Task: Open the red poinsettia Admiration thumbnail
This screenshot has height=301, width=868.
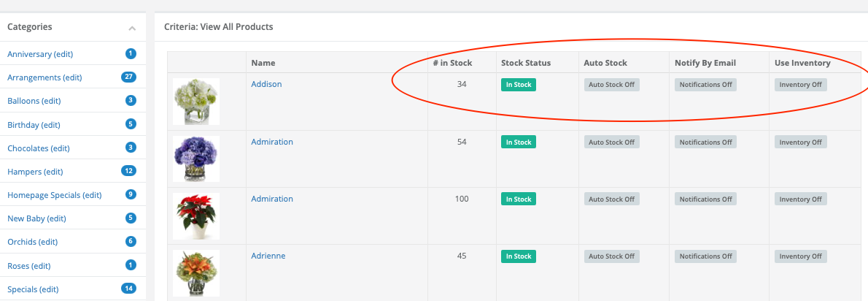Action: (x=196, y=216)
